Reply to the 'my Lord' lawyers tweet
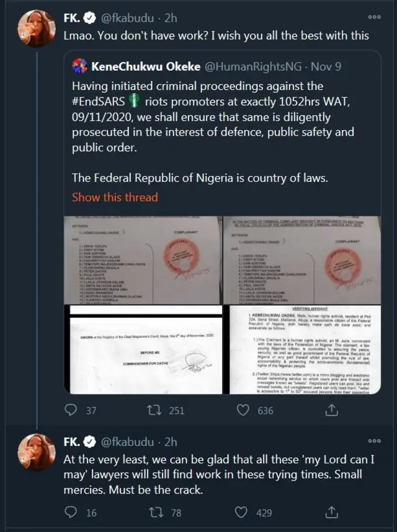Image resolution: width=397 pixels, height=532 pixels. point(73,513)
